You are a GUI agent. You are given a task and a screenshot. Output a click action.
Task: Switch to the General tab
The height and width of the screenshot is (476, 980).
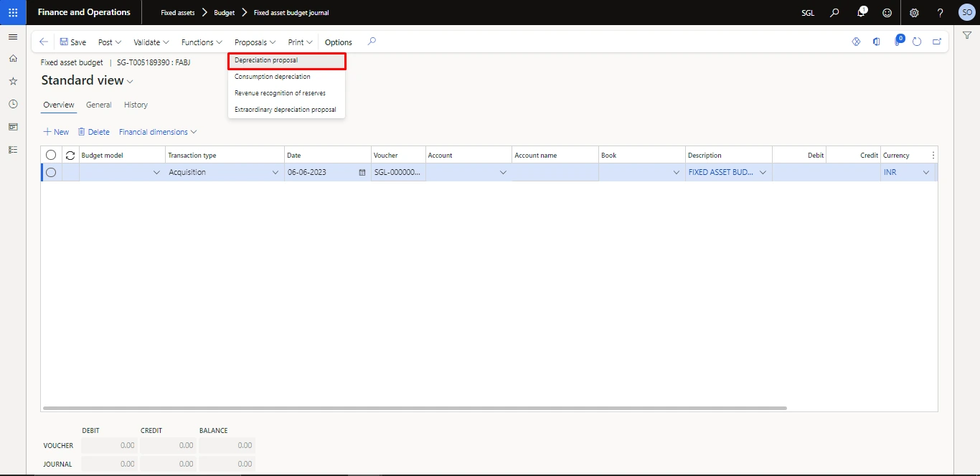point(98,105)
